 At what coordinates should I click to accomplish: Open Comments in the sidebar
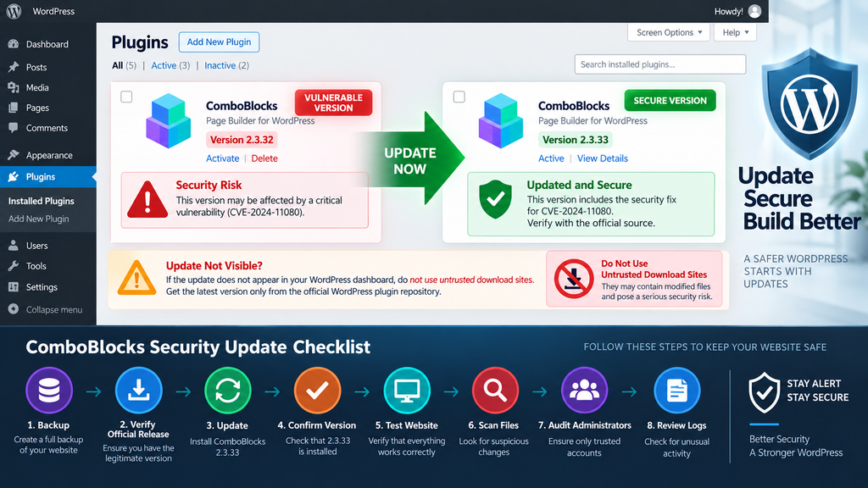coord(47,128)
